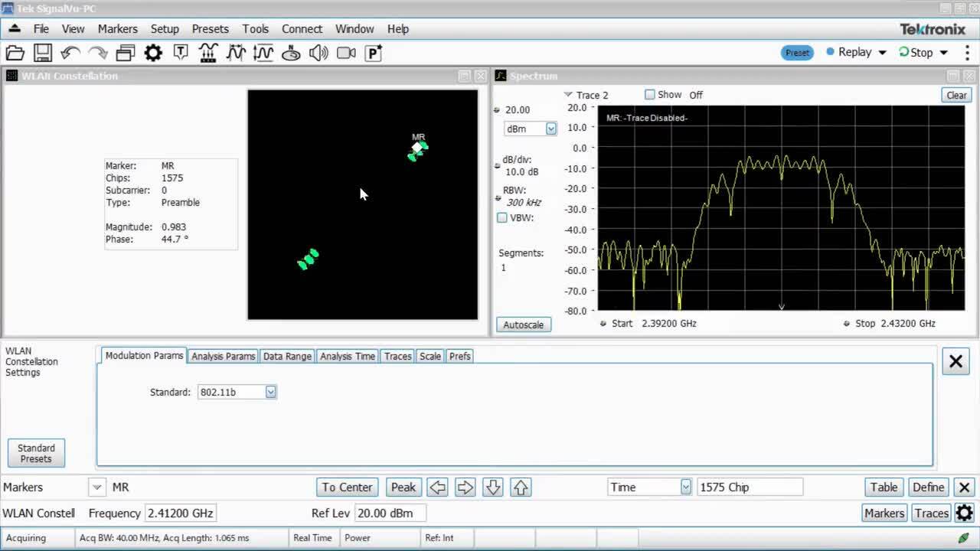Open settings via toolbar gear icon
This screenshot has width=980, height=551.
pyautogui.click(x=153, y=53)
